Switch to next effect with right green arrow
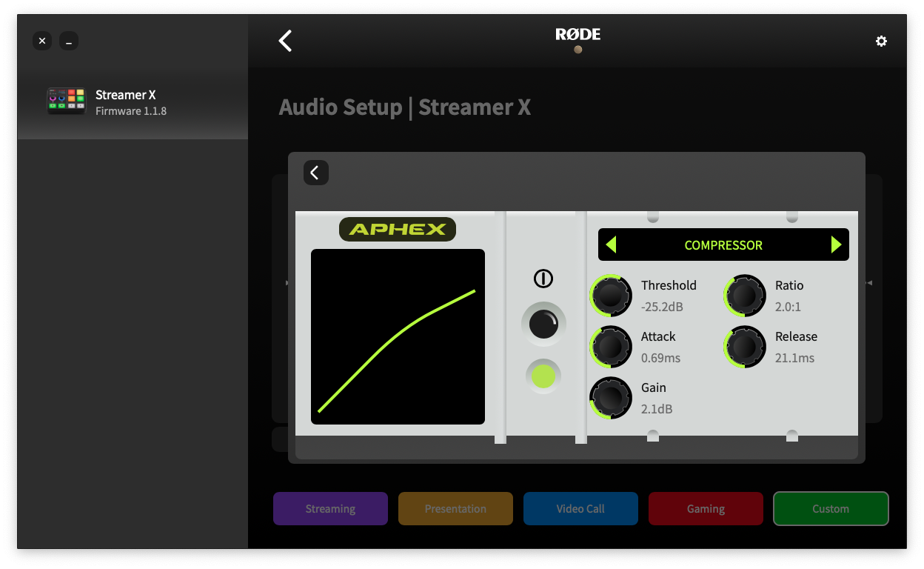This screenshot has height=569, width=924. coord(836,244)
